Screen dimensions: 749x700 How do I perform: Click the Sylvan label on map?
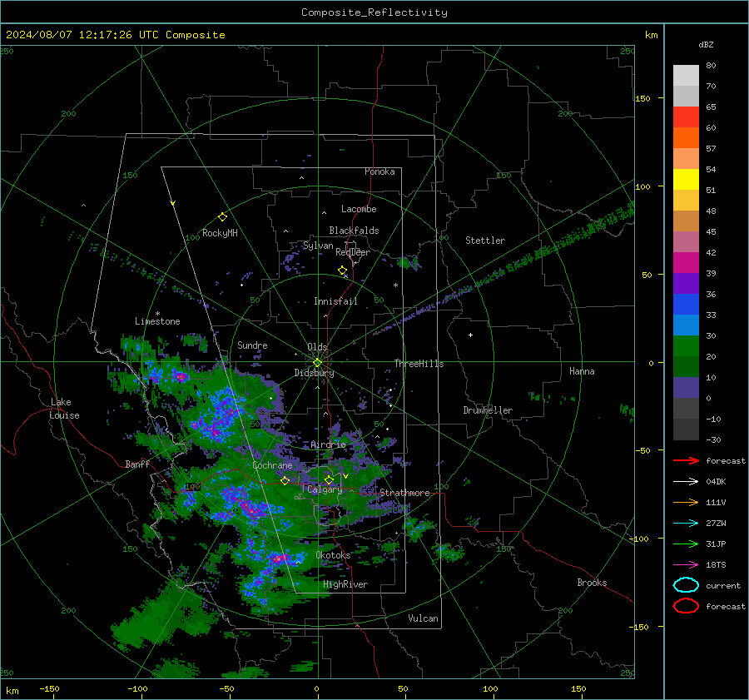click(318, 246)
